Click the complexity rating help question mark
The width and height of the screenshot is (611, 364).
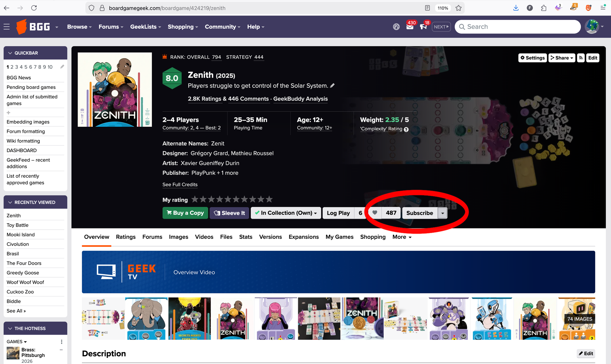406,129
